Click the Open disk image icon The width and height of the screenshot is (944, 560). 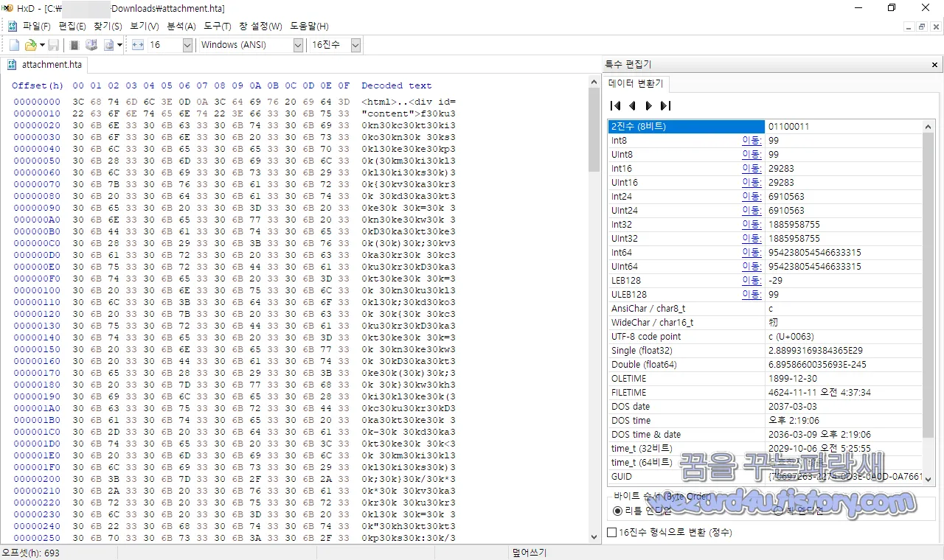[108, 45]
